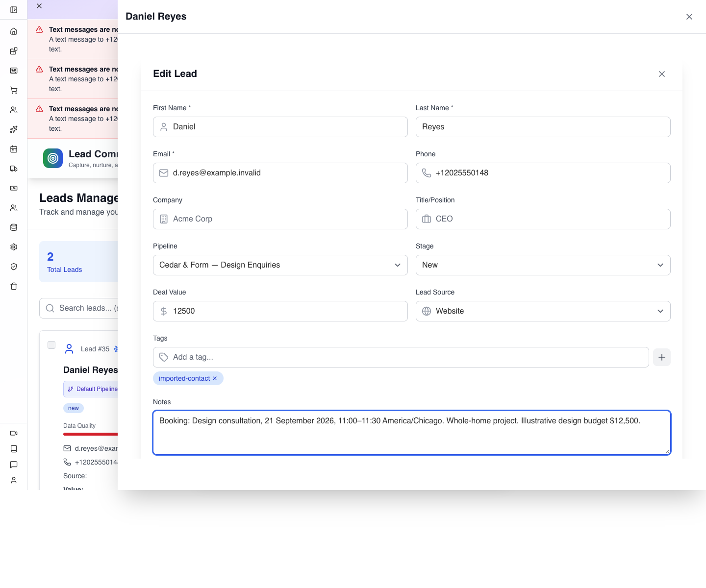Click the Data Quality red progress bar
Viewport: 706px width, 588px height.
pos(90,434)
